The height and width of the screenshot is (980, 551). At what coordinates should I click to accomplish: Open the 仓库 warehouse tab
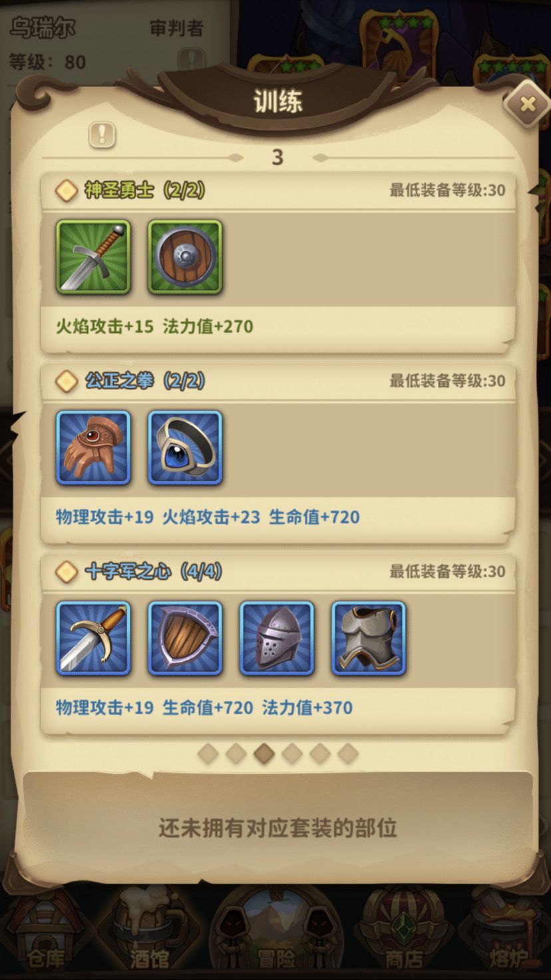pyautogui.click(x=45, y=932)
